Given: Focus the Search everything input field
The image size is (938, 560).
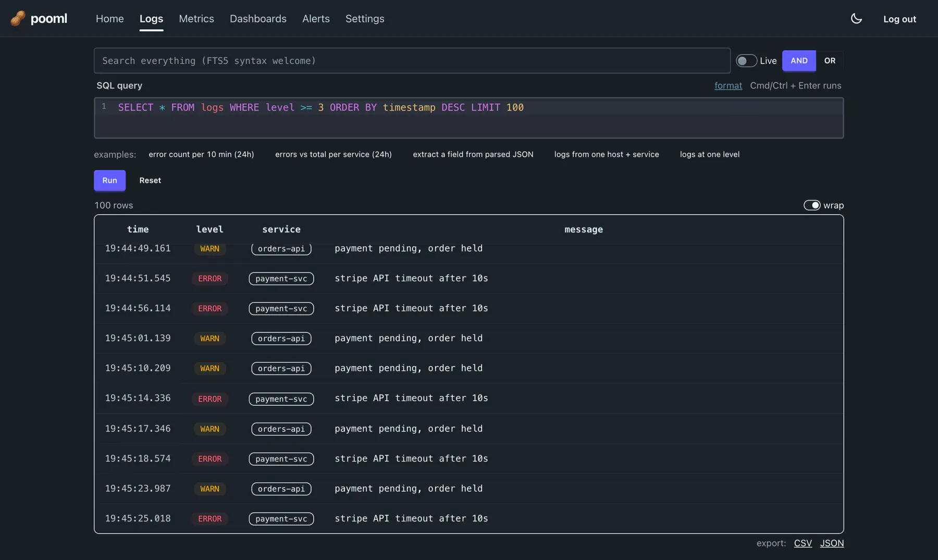Looking at the screenshot, I should click(x=412, y=61).
